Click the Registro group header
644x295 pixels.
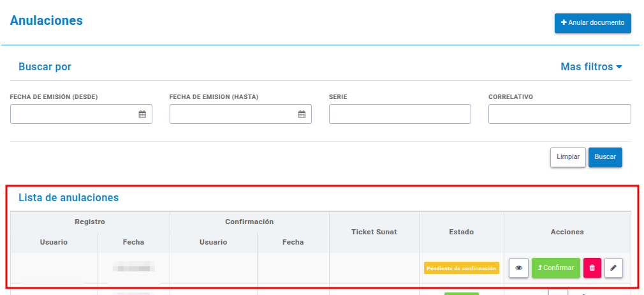(x=90, y=222)
